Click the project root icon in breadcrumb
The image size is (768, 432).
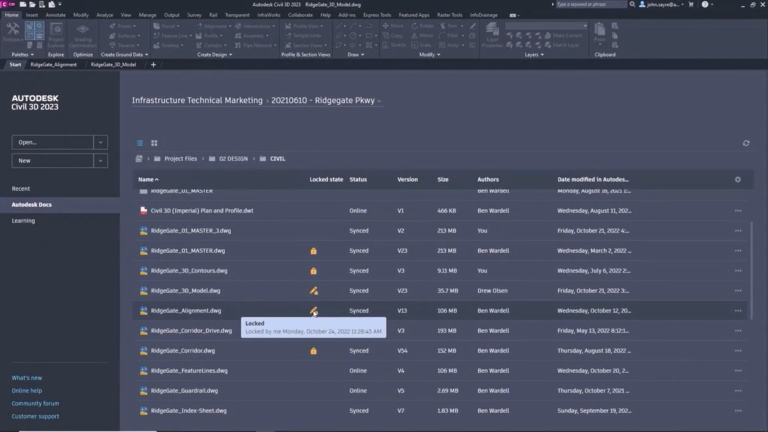tap(139, 159)
